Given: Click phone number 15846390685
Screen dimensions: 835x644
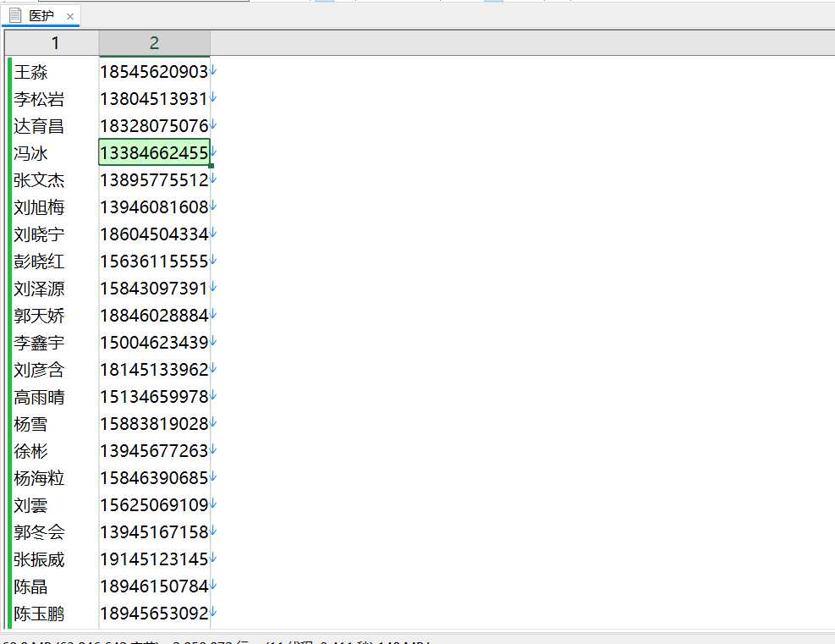Looking at the screenshot, I should [154, 478].
